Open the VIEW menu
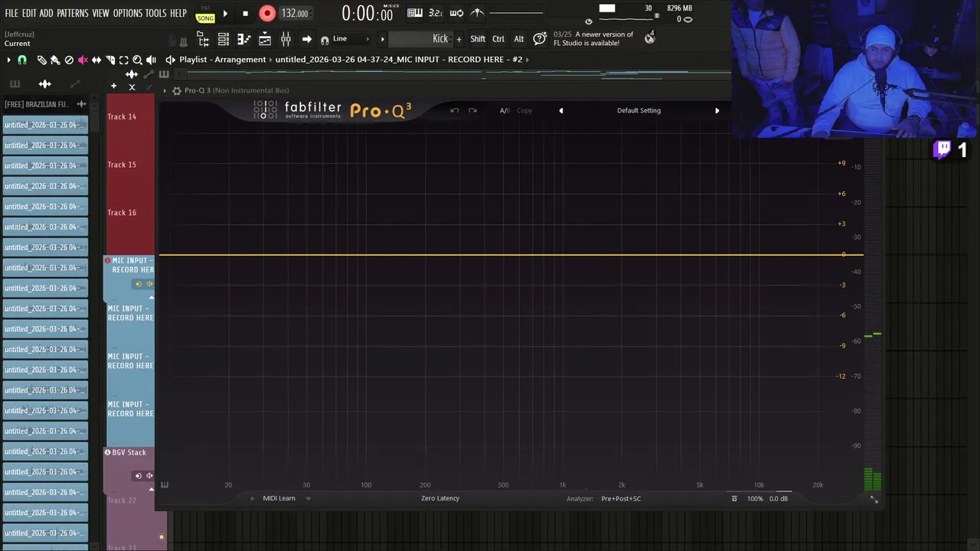Viewport: 980px width, 551px height. [101, 13]
